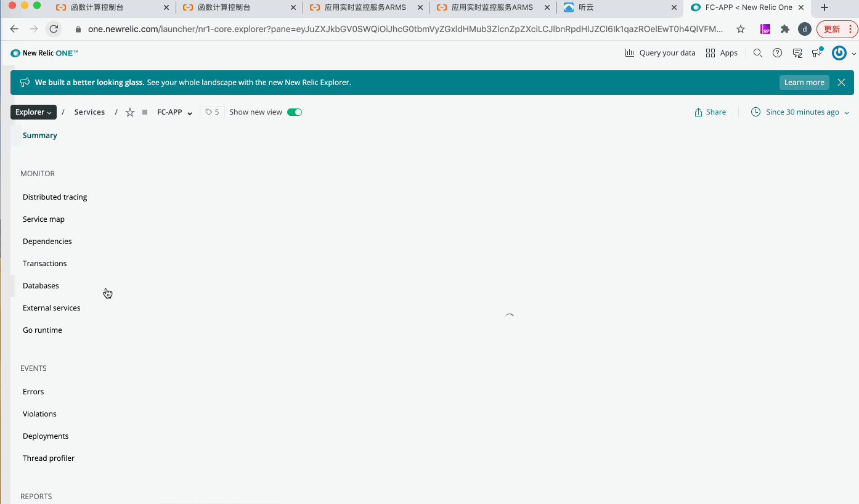Toggle the Show new view switch
The image size is (859, 504).
click(295, 112)
